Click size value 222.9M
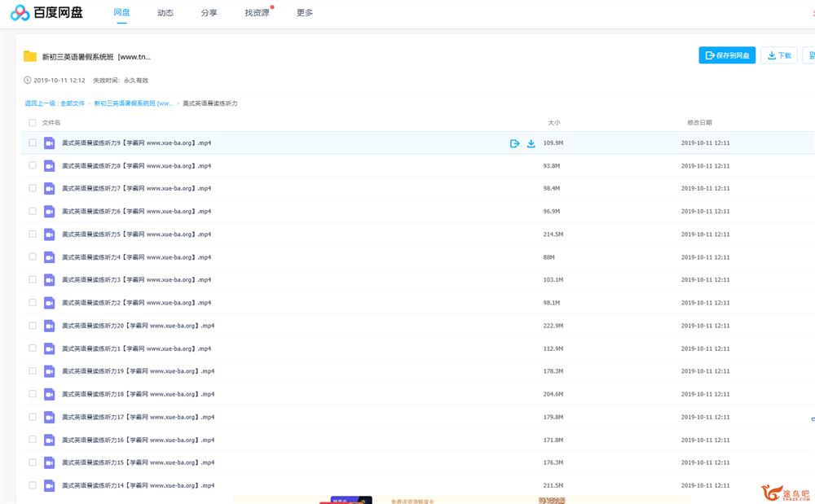 [553, 326]
